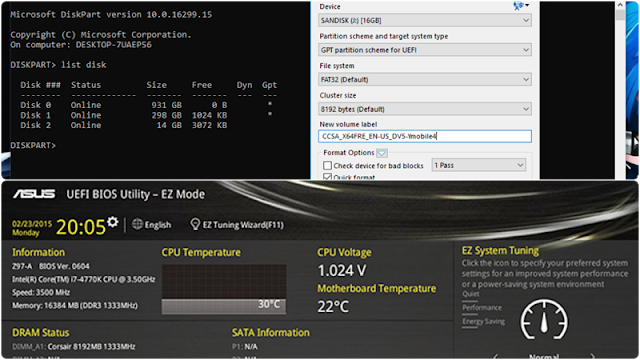This screenshot has height=360, width=640.
Task: Open the Partition scheme dropdown (GPT for UEFI)
Action: pos(424,50)
